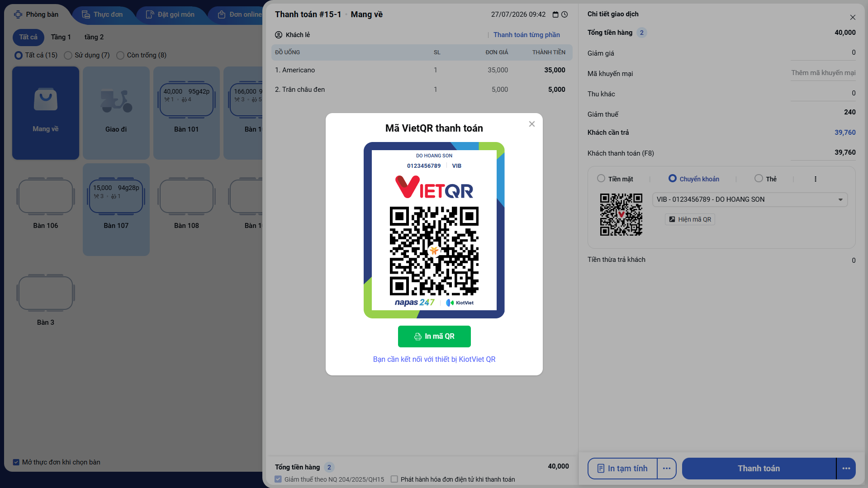Select the tầng 2 floor tab
Screen dimensions: 868x488
pyautogui.click(x=94, y=37)
